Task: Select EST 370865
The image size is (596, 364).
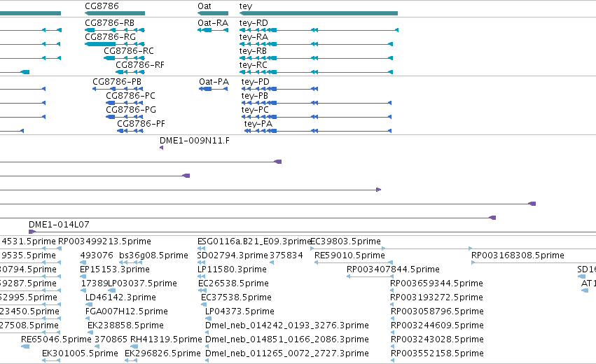Action: coord(97,346)
